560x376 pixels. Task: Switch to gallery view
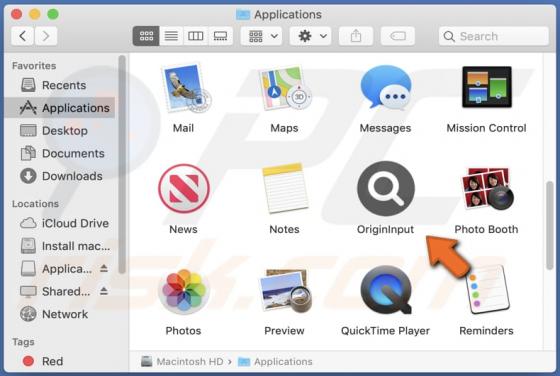tap(220, 36)
